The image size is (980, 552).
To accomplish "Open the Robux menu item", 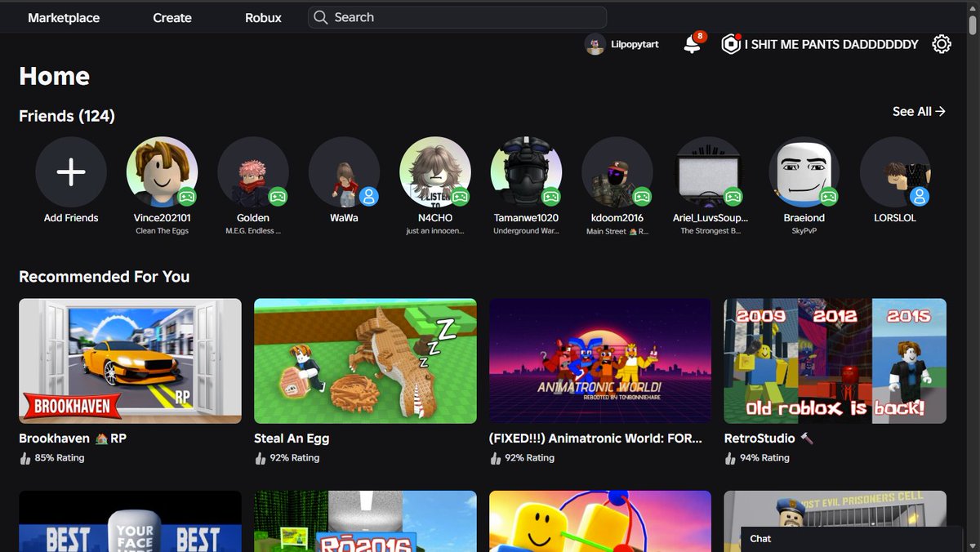I will (x=263, y=17).
